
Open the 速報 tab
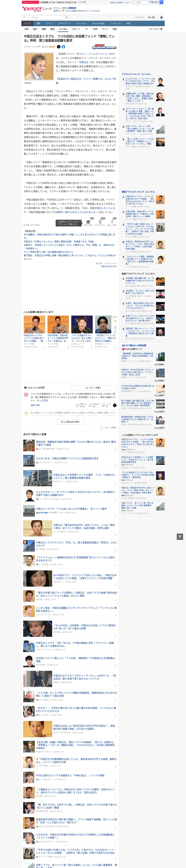38,24
